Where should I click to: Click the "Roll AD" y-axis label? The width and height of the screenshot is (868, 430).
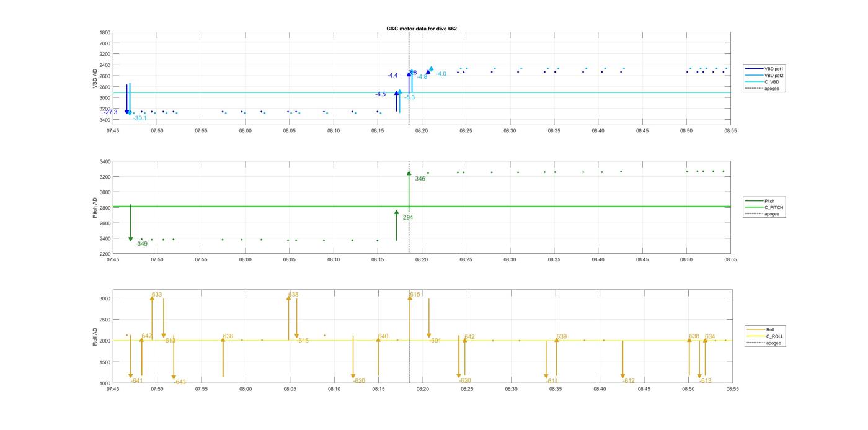point(95,336)
